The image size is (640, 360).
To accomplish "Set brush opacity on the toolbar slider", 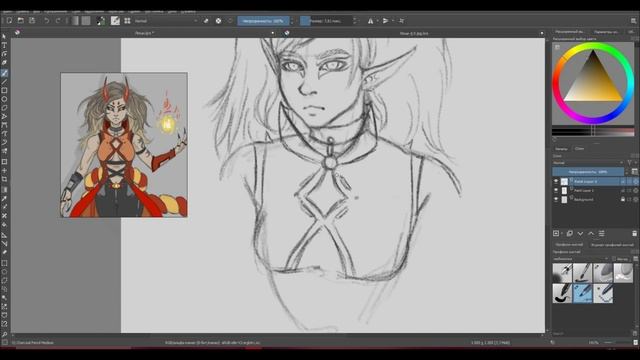I will coord(263,21).
